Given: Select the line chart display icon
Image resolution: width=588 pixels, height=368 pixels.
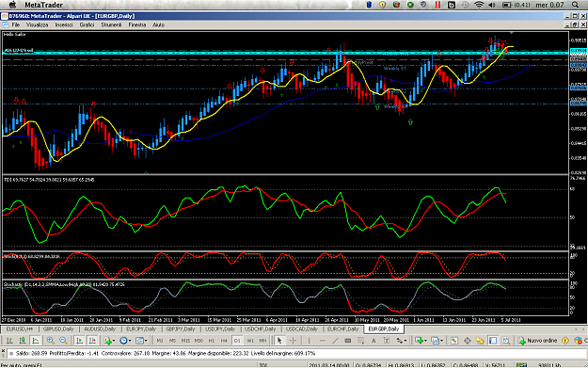Looking at the screenshot, I should [x=35, y=341].
